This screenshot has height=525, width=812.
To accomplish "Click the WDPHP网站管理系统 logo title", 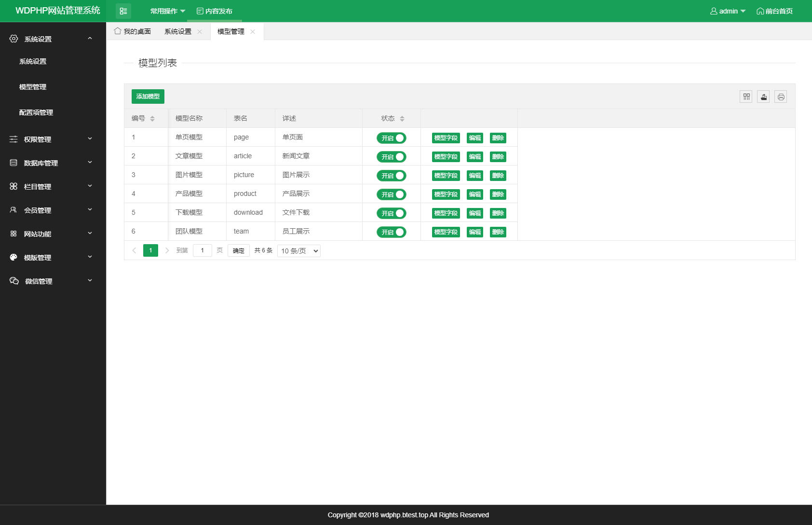I will [58, 11].
